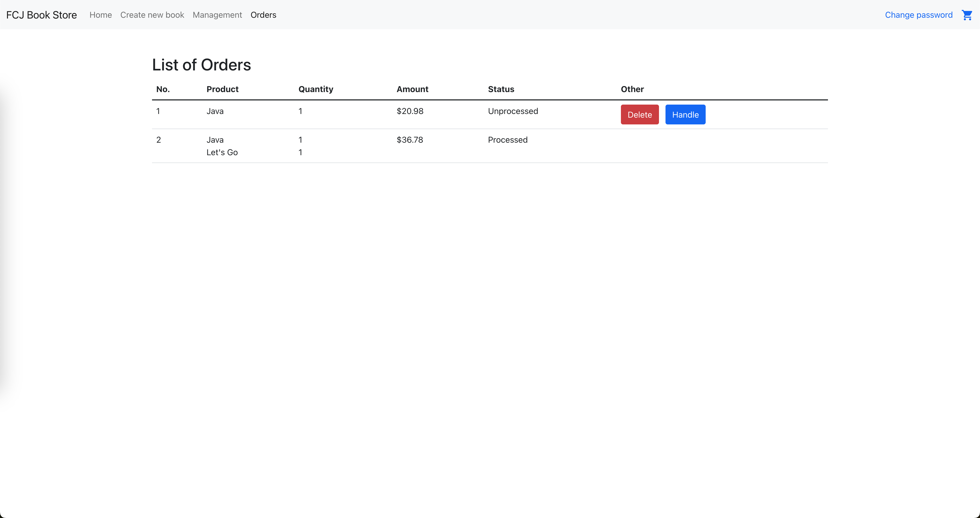The height and width of the screenshot is (518, 980).
Task: Click order number 2 cell
Action: coord(159,140)
